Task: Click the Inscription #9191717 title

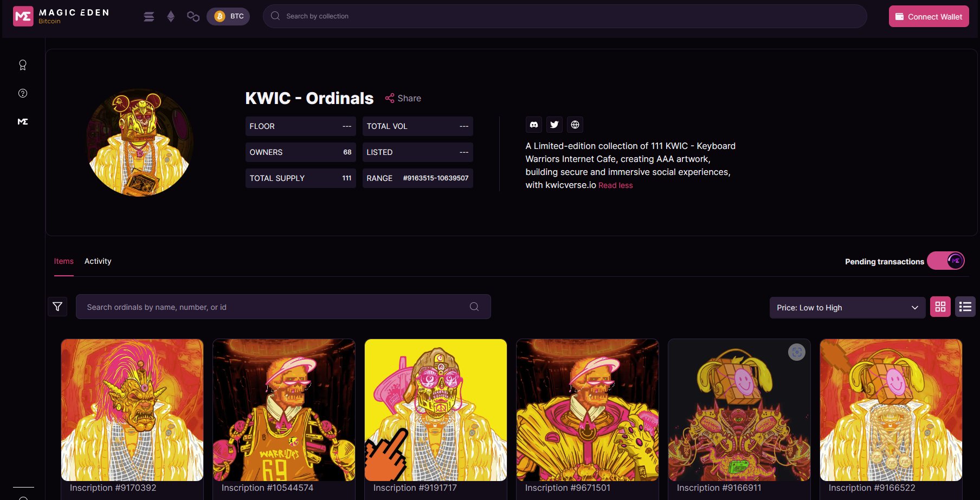Action: click(415, 488)
